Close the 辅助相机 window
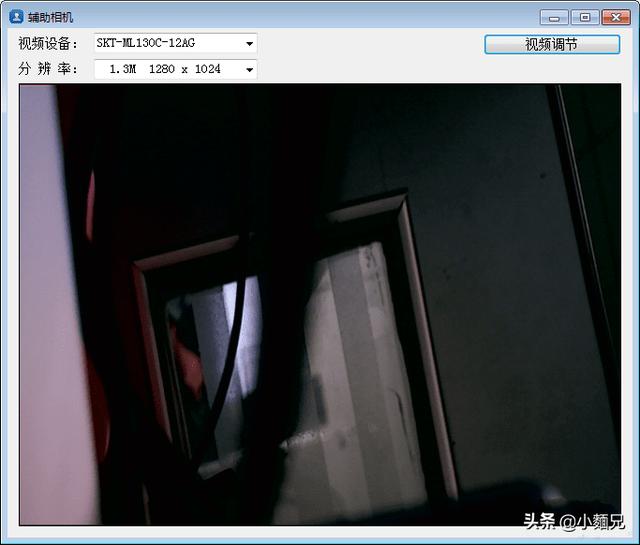 click(x=616, y=18)
